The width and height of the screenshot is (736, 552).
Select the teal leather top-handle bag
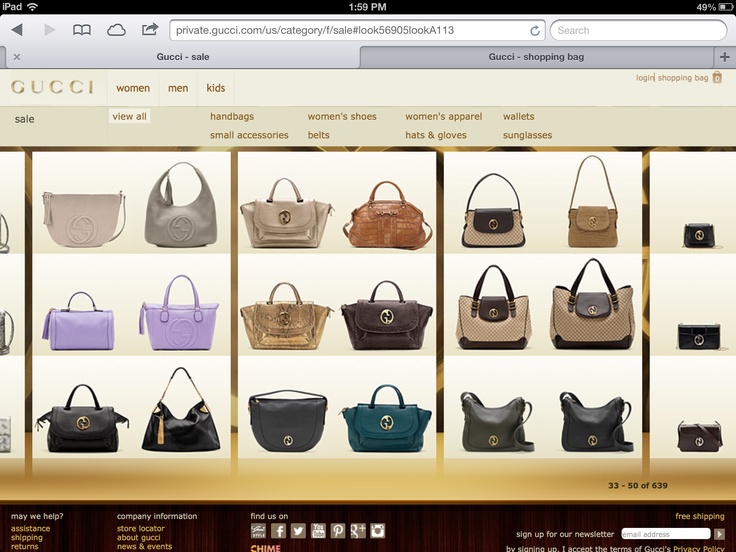386,419
